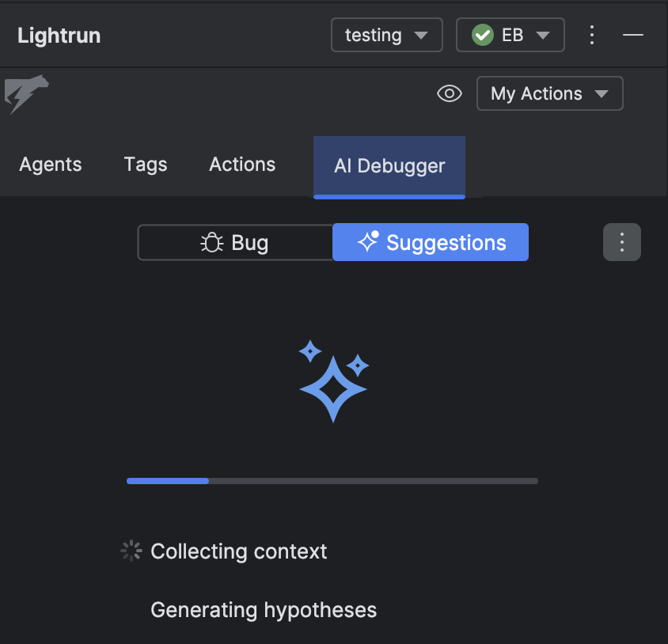Click the Lightrun lightning logo icon
668x644 pixels.
(x=26, y=94)
